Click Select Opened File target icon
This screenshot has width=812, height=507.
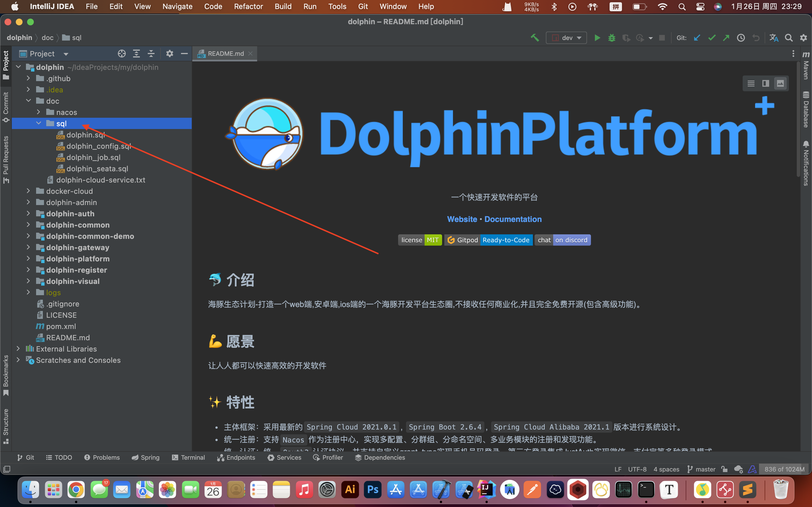[x=122, y=54]
